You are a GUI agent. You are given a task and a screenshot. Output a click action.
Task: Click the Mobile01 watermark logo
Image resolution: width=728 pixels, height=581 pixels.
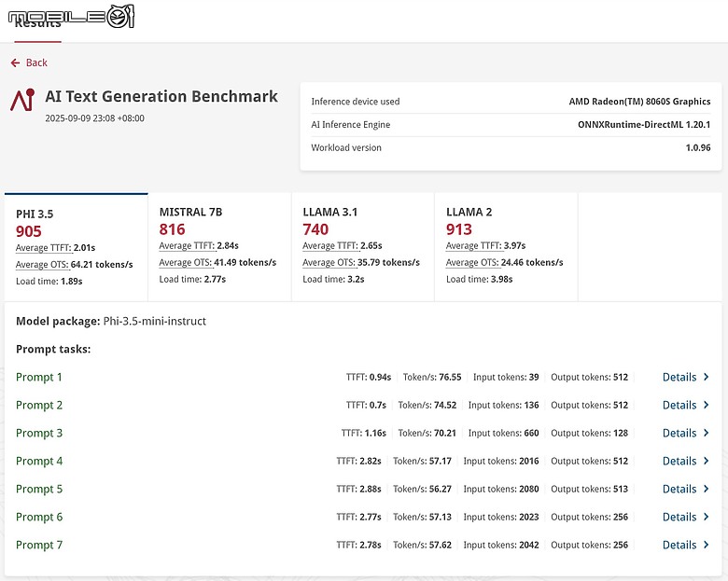click(x=71, y=16)
